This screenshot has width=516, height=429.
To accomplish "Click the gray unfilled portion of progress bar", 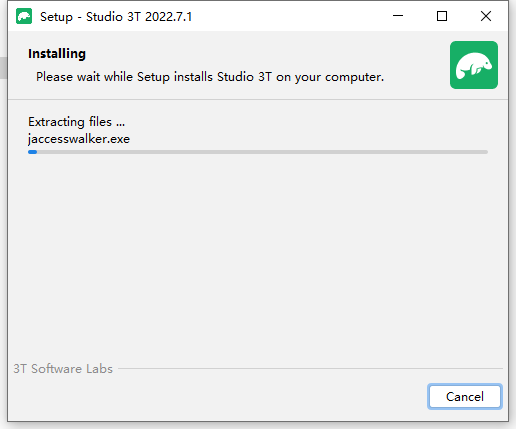I will 262,152.
